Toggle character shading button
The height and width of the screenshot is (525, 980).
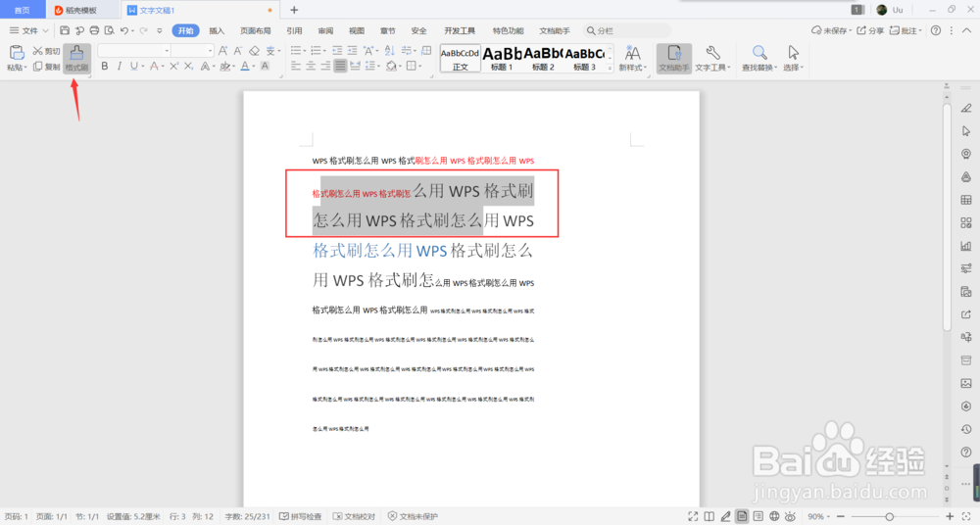(x=265, y=66)
